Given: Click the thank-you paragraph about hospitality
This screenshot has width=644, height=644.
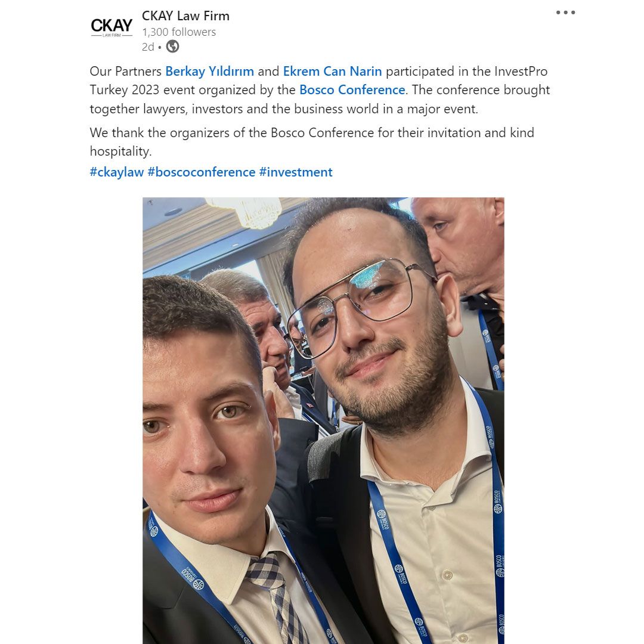Looking at the screenshot, I should pyautogui.click(x=312, y=142).
